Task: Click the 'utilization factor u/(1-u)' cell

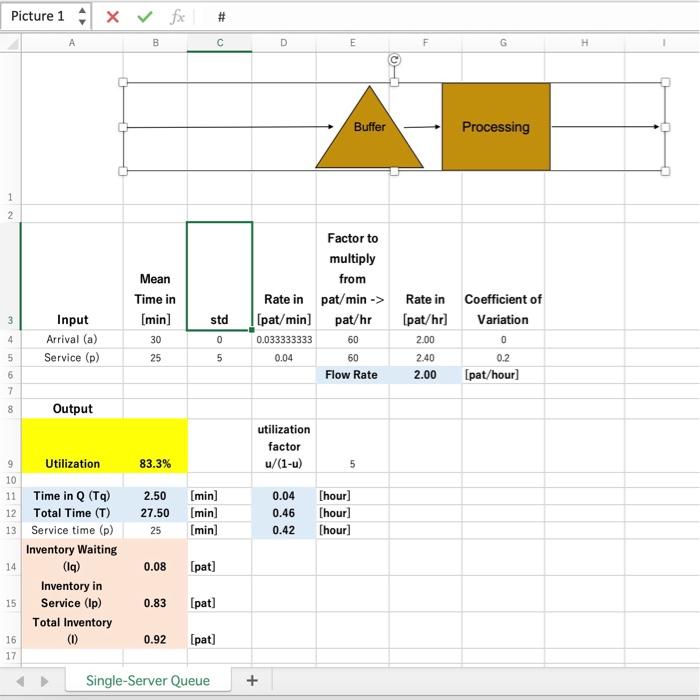Action: point(284,446)
